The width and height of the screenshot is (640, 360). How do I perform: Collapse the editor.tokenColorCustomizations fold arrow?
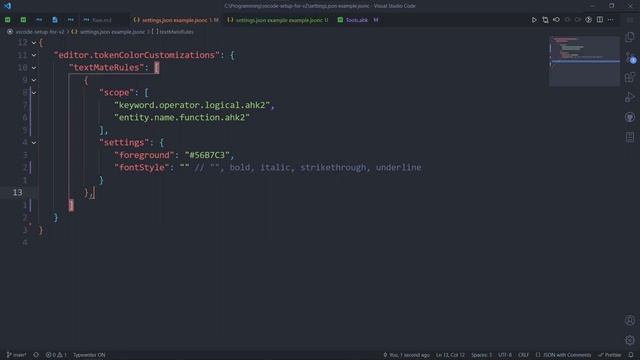34,55
